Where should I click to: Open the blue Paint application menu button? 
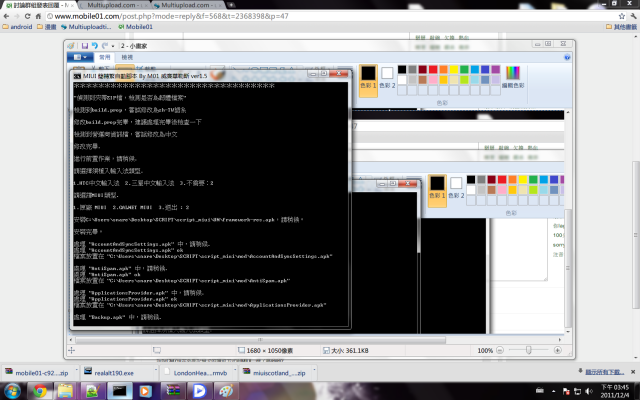(x=80, y=57)
